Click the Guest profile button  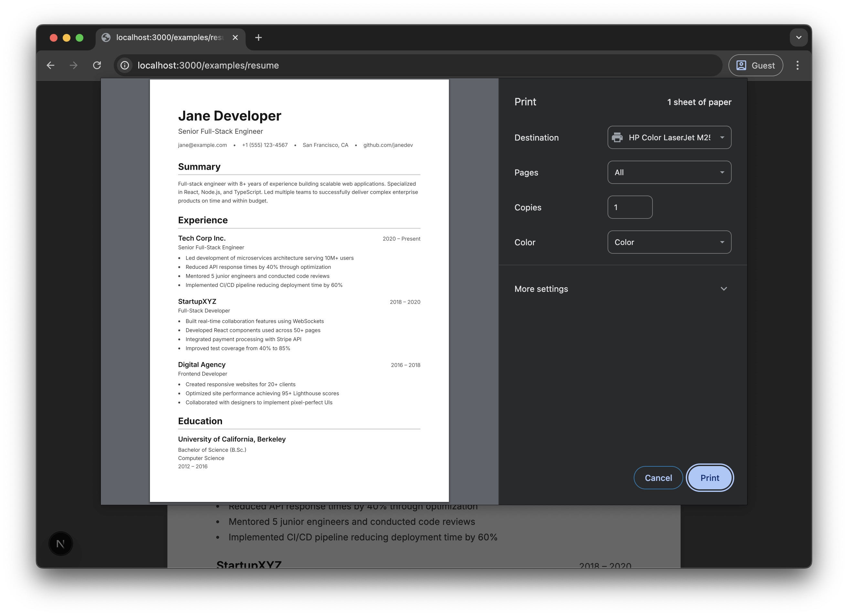[x=756, y=66]
